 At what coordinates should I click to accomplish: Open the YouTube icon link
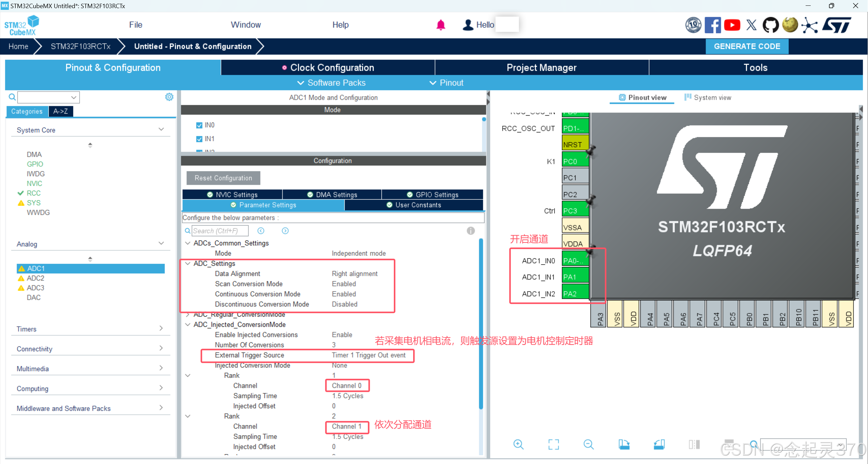pos(732,25)
